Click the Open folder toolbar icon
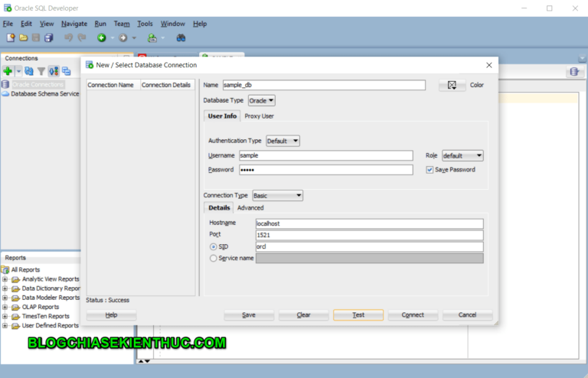 (23, 37)
